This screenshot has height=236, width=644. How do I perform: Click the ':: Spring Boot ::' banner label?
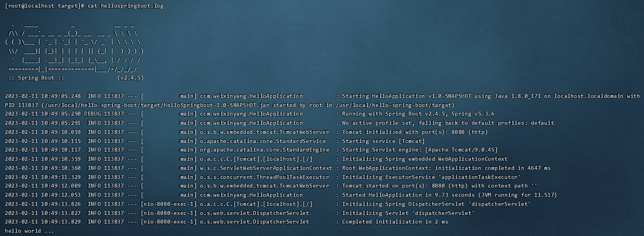pos(36,78)
